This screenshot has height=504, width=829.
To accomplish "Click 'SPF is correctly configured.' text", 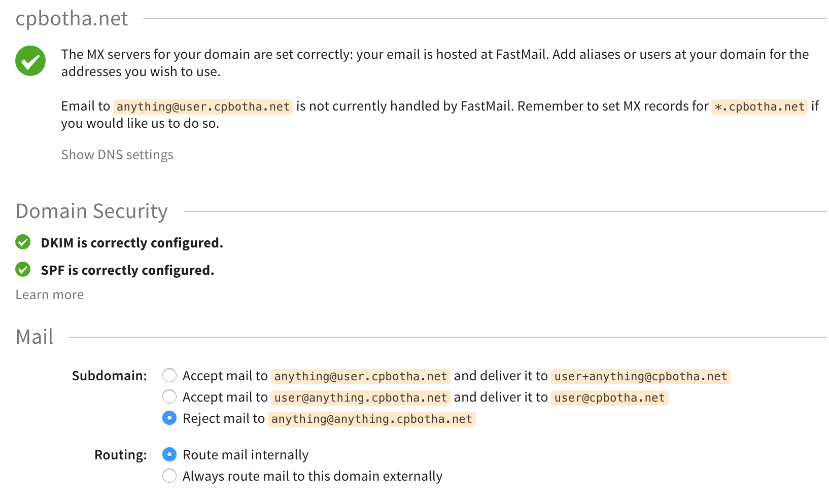I will (127, 270).
